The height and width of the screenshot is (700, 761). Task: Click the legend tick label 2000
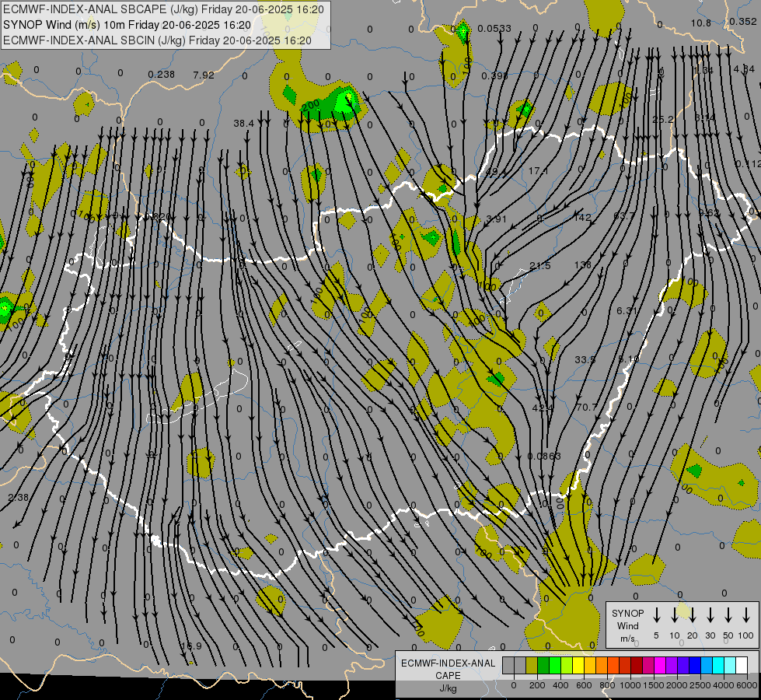[x=677, y=685]
